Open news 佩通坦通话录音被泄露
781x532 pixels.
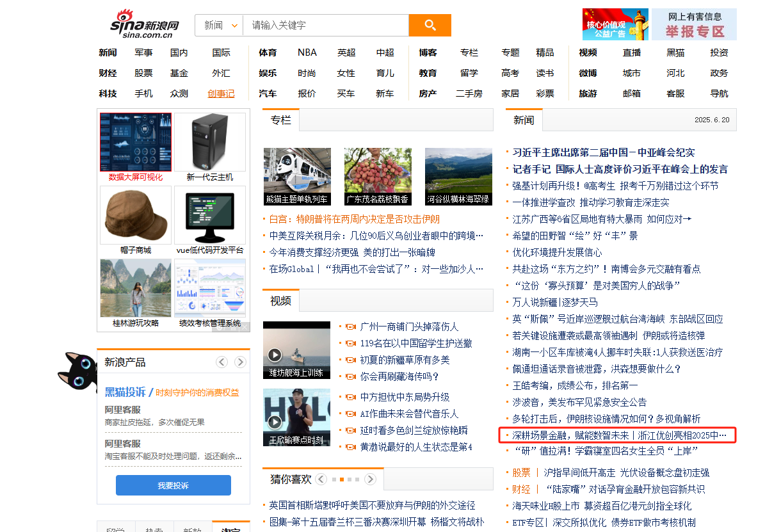pos(597,369)
